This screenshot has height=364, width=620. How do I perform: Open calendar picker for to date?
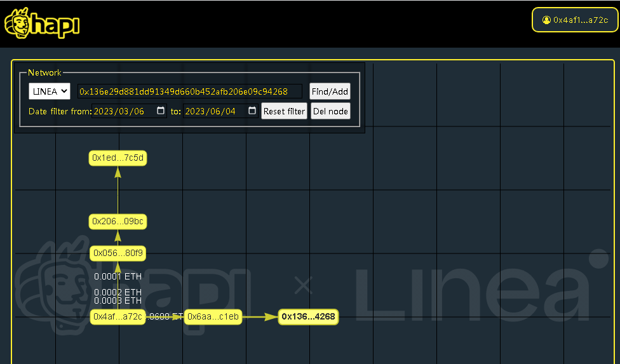252,111
